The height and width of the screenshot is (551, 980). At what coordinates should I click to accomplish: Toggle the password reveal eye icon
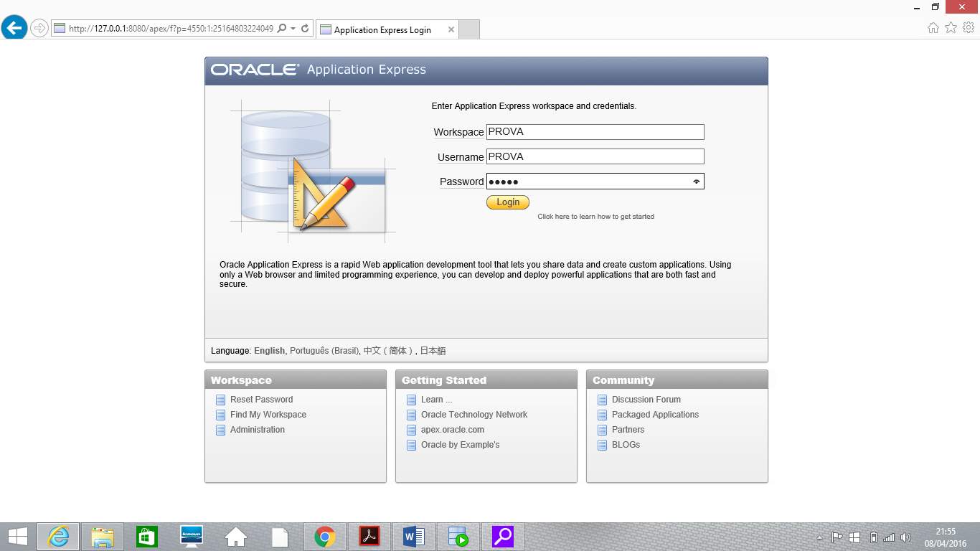coord(696,182)
